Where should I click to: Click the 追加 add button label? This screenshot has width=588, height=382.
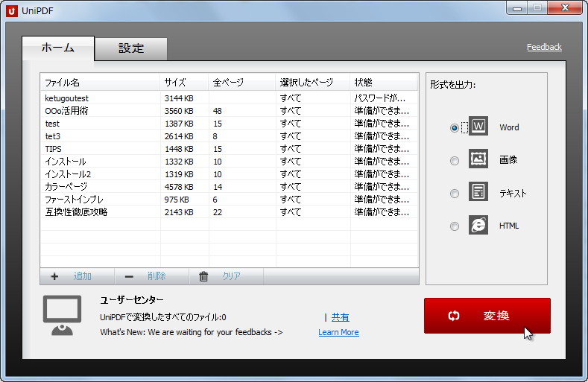83,276
